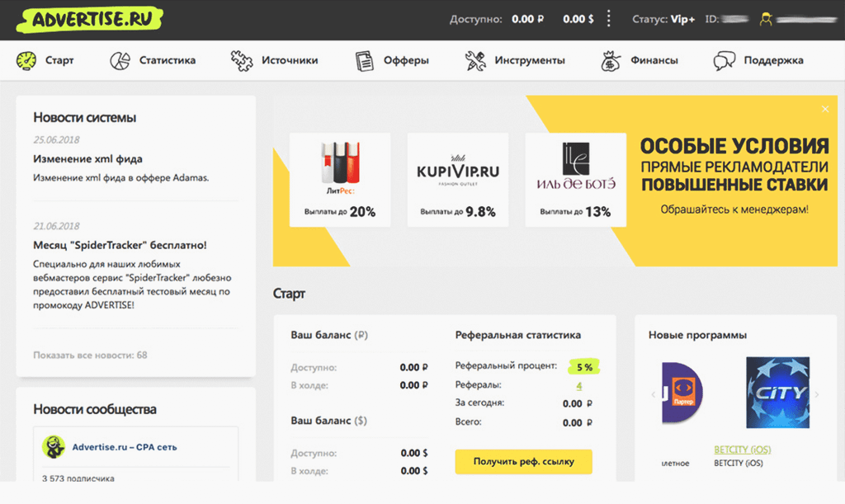
Task: Open the Старт menu item
Action: [59, 60]
